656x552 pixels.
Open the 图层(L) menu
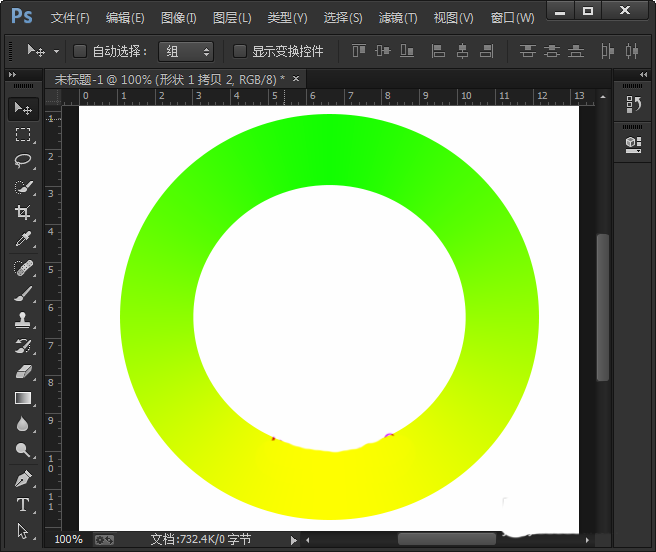click(x=232, y=18)
